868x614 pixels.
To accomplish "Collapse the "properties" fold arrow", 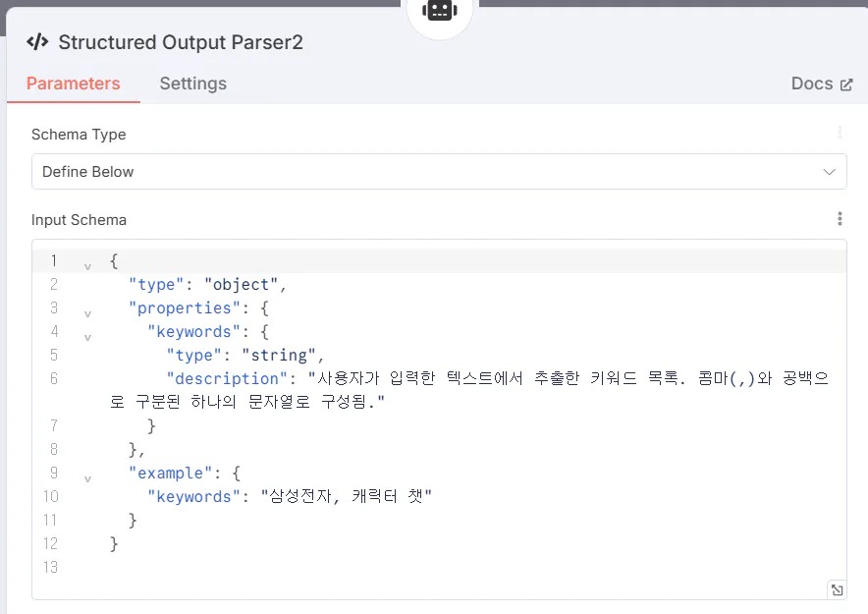I will tap(87, 313).
